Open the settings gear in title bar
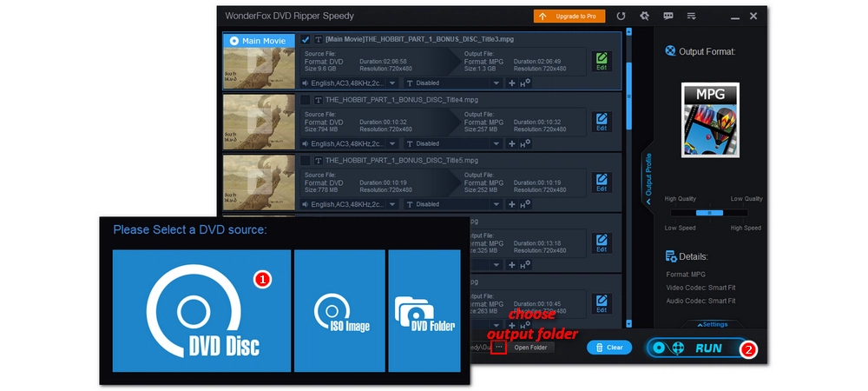868x391 pixels. coord(644,16)
